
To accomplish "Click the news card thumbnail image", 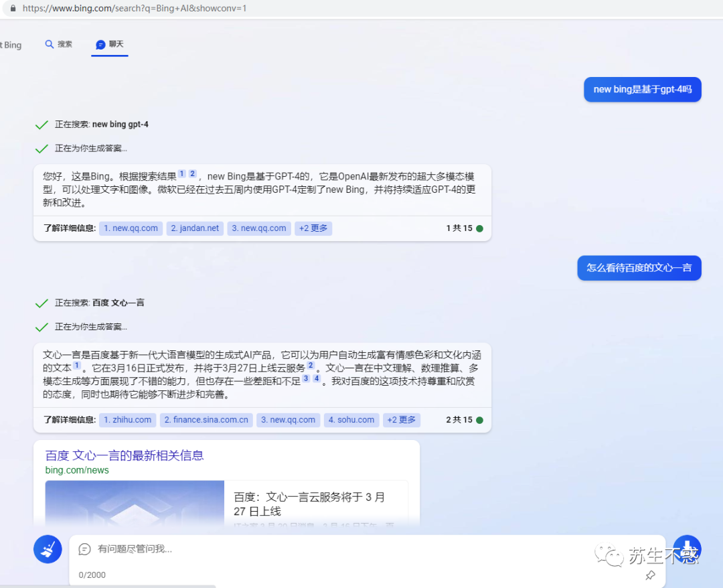I will [135, 503].
